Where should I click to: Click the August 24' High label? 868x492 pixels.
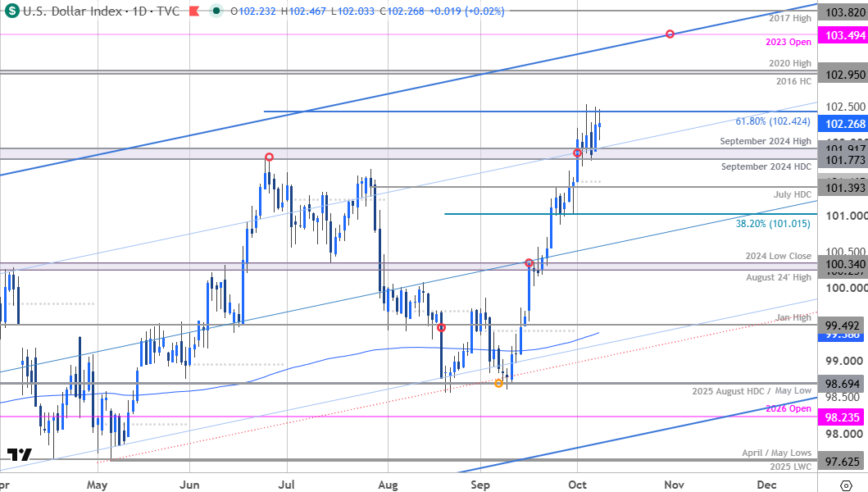pos(779,277)
